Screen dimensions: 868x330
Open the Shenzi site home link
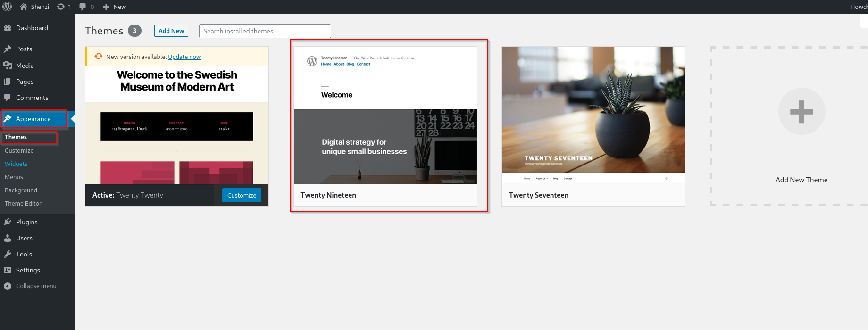click(x=34, y=7)
